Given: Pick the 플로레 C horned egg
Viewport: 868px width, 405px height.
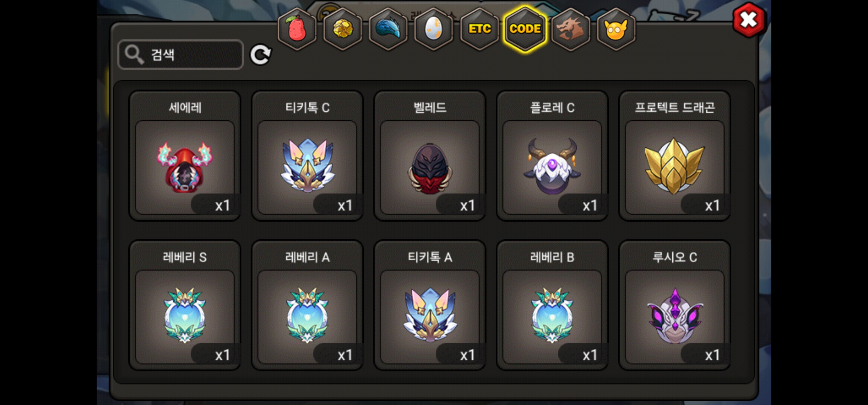Looking at the screenshot, I should (x=552, y=156).
